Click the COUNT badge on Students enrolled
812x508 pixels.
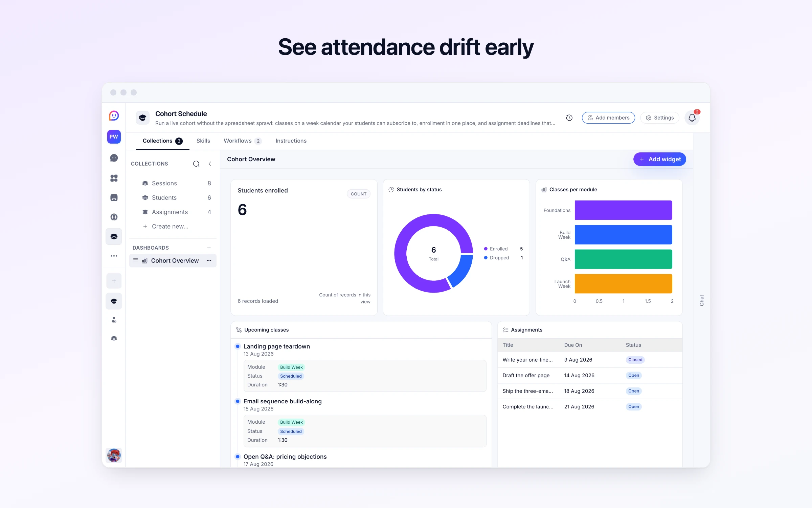point(358,194)
